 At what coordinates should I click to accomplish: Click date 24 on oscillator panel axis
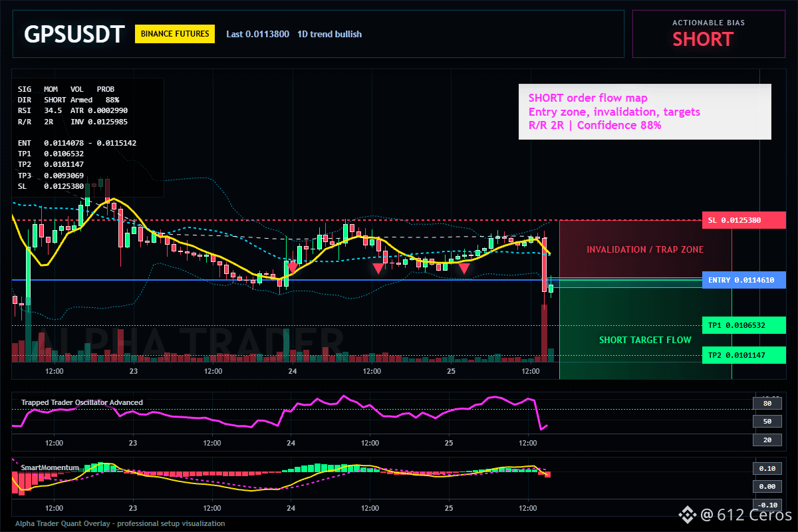291,443
